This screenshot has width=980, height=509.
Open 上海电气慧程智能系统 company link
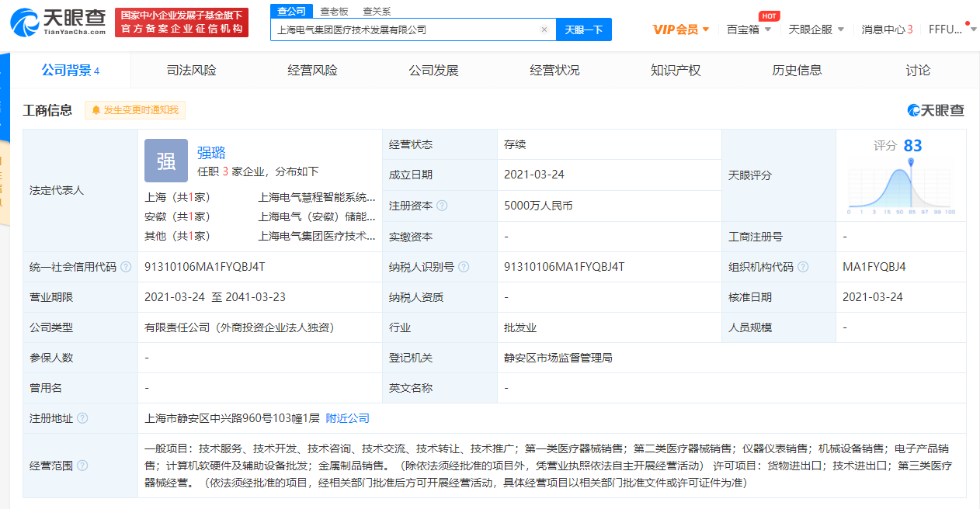[317, 197]
